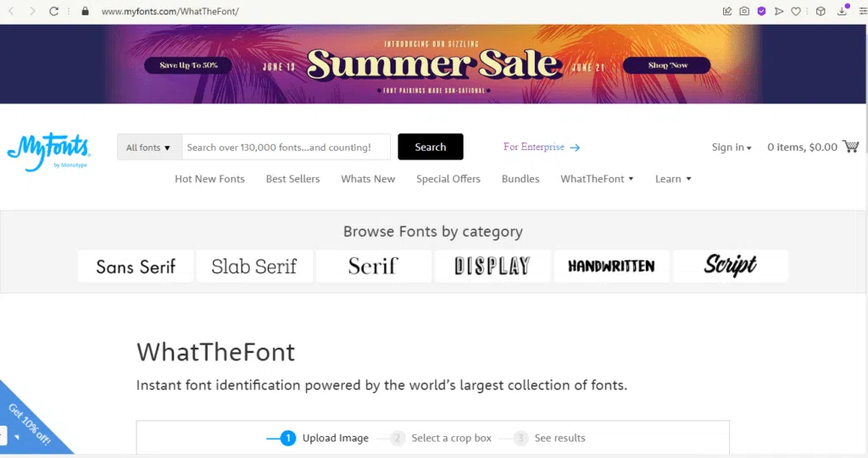Open the Best Sellers menu item
Screen dimensions: 868x458
(x=292, y=179)
